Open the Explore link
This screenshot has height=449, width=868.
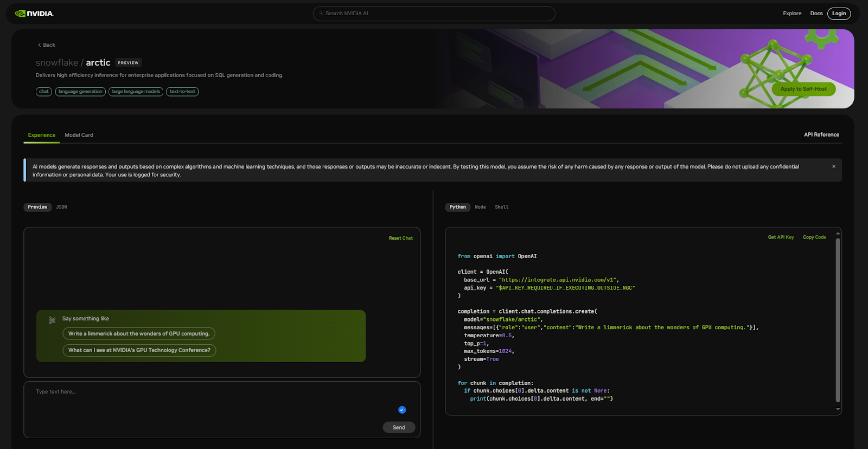point(792,14)
